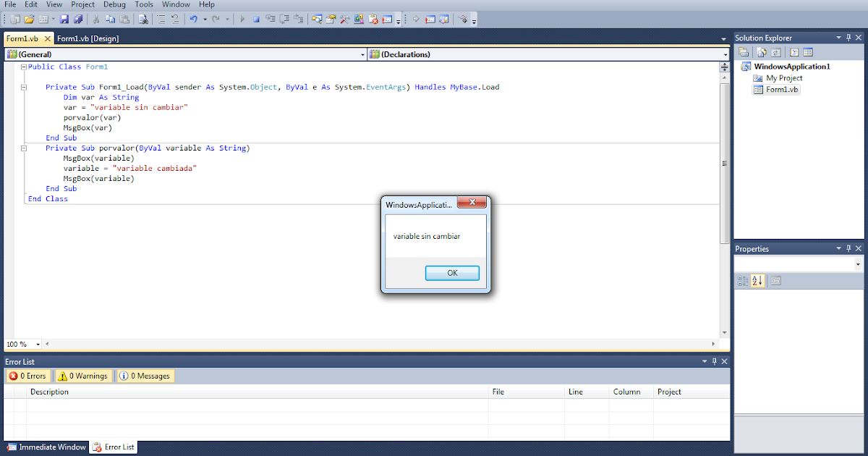Open Form1 code via View Code icon

793,51
